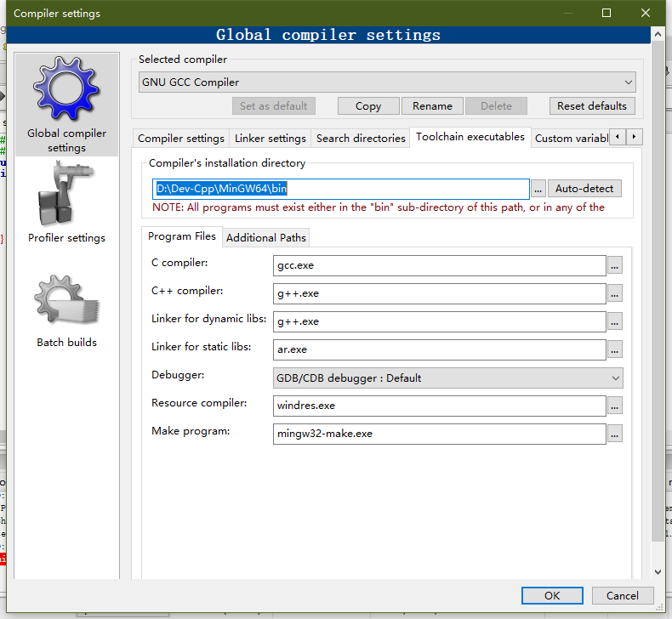Browse for static libs linker executable
Screen dimensions: 672x619
coord(614,350)
